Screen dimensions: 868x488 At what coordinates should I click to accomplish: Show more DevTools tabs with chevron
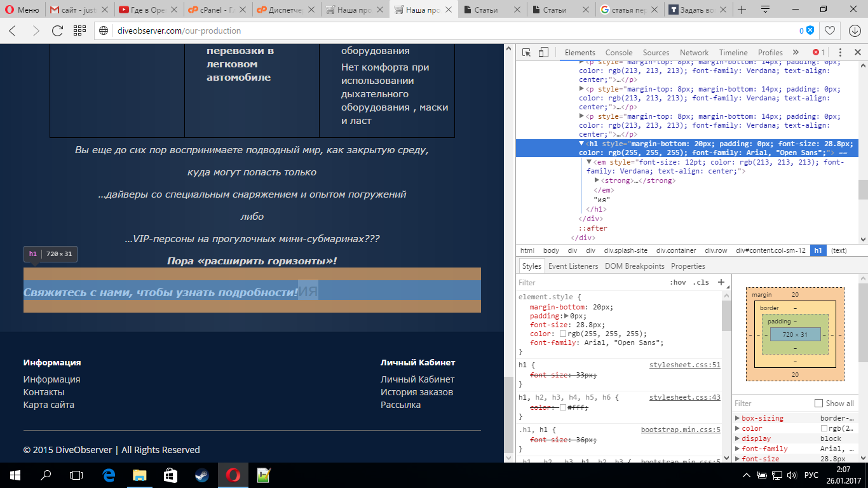796,52
